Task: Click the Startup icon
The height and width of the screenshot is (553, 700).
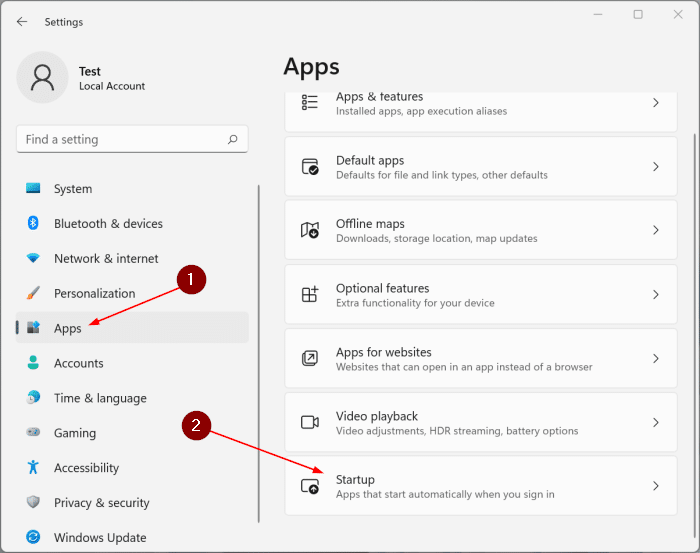Action: tap(310, 486)
